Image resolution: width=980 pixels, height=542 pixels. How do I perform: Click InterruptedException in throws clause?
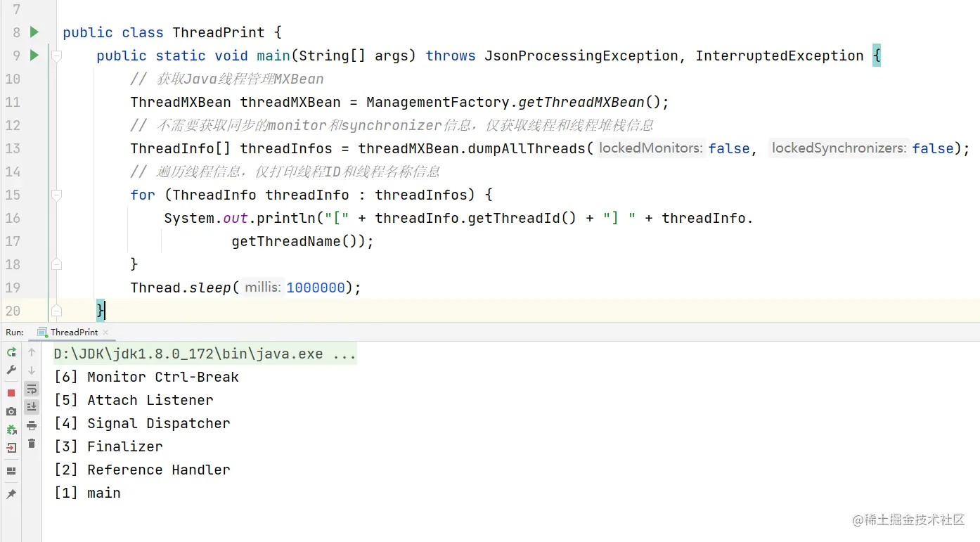[x=780, y=56]
